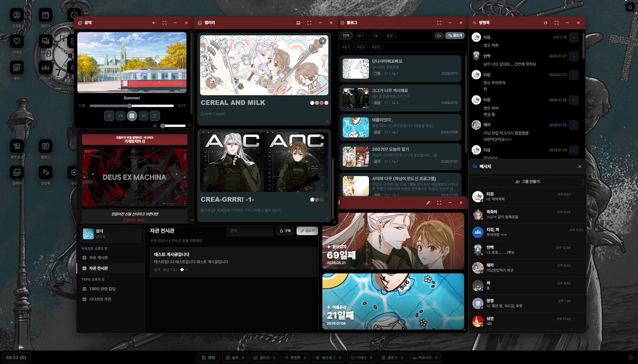Open the 프로필 desktop icon
Viewport: 638px width, 364px height.
[17, 18]
